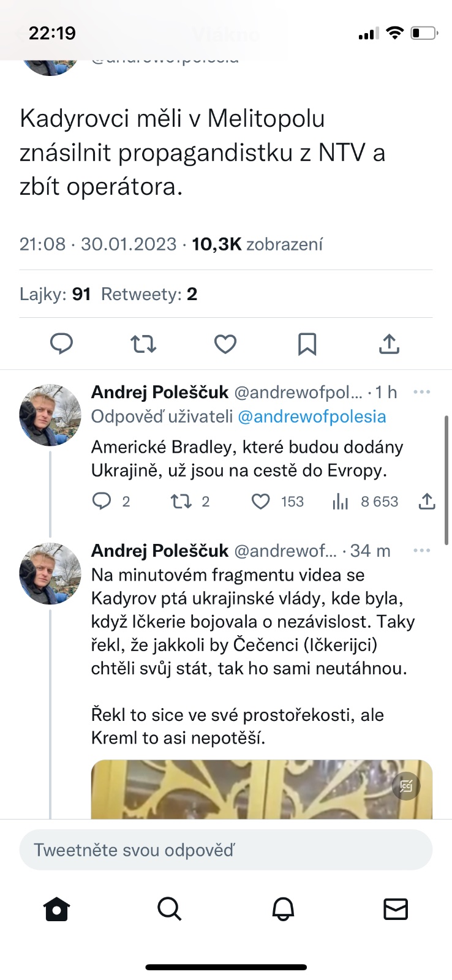This screenshot has height=980, width=452.
Task: Open Direct Messages envelope tab
Action: point(396,910)
